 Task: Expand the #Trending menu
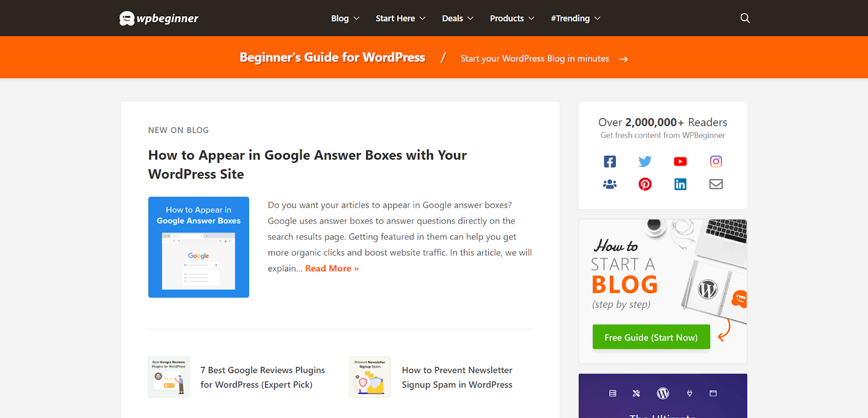point(576,18)
